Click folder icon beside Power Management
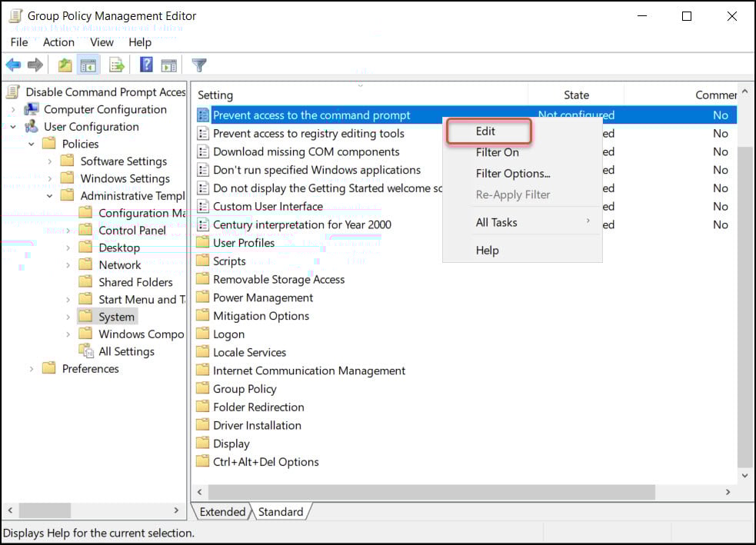Viewport: 756px width, 545px height. coord(202,297)
